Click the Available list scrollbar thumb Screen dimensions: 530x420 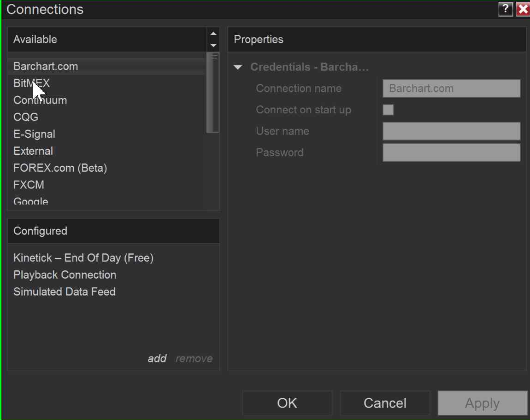tap(213, 93)
